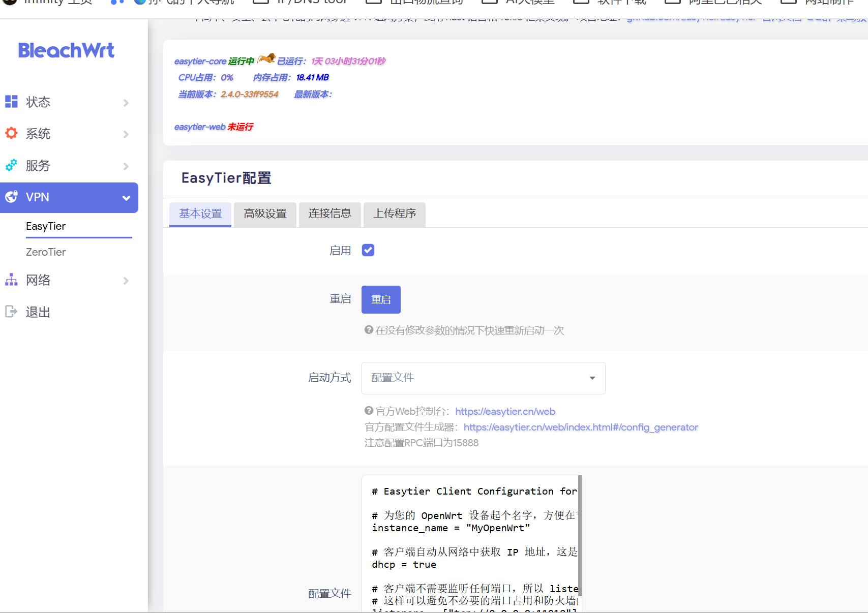The width and height of the screenshot is (868, 613).
Task: Open the 状态 menu item
Action: pos(69,102)
